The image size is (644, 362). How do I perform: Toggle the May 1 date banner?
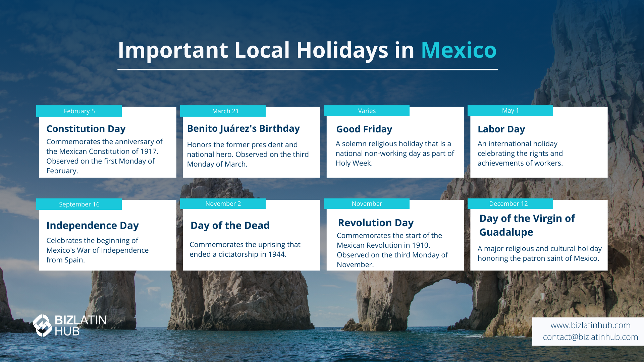pos(510,110)
